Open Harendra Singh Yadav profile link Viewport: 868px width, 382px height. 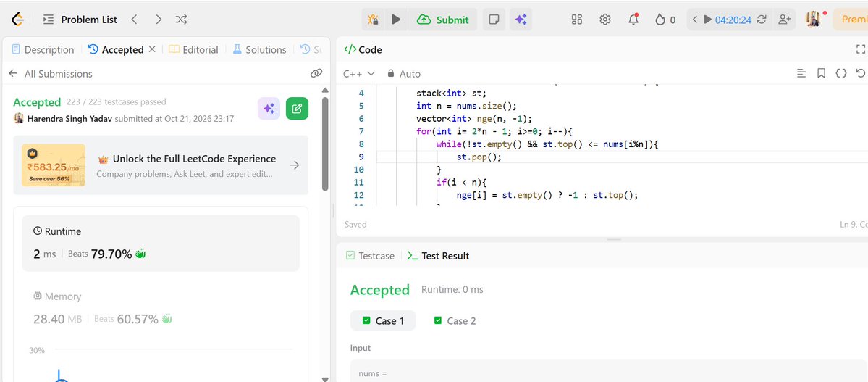(x=69, y=118)
